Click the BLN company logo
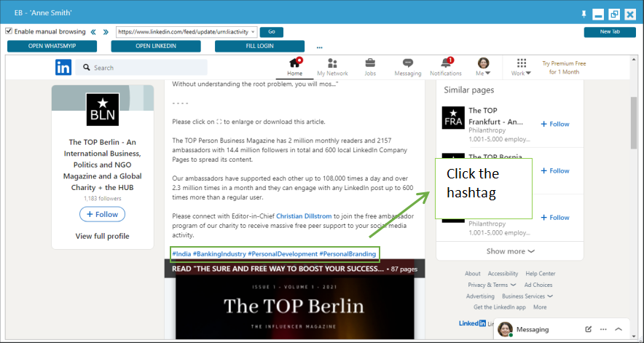The height and width of the screenshot is (343, 644). click(x=103, y=109)
